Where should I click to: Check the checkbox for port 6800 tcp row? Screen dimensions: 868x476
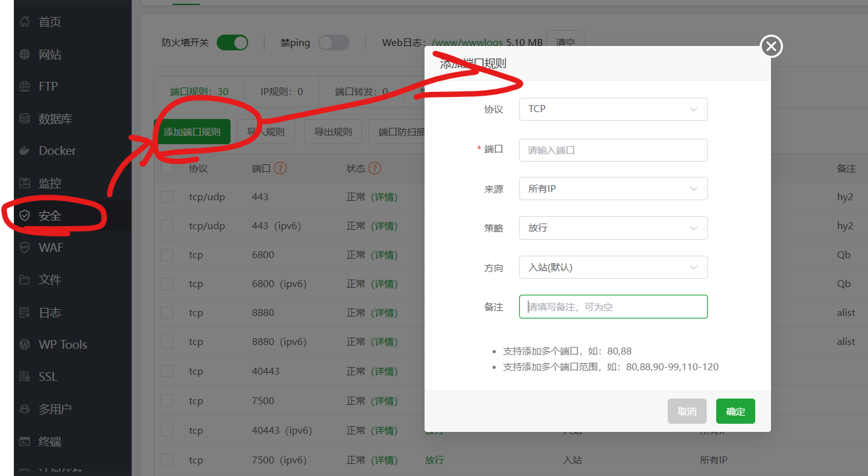(167, 255)
